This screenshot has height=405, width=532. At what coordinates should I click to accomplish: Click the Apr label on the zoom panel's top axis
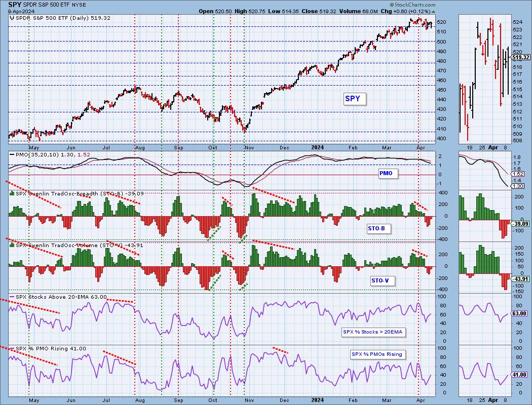pyautogui.click(x=493, y=147)
